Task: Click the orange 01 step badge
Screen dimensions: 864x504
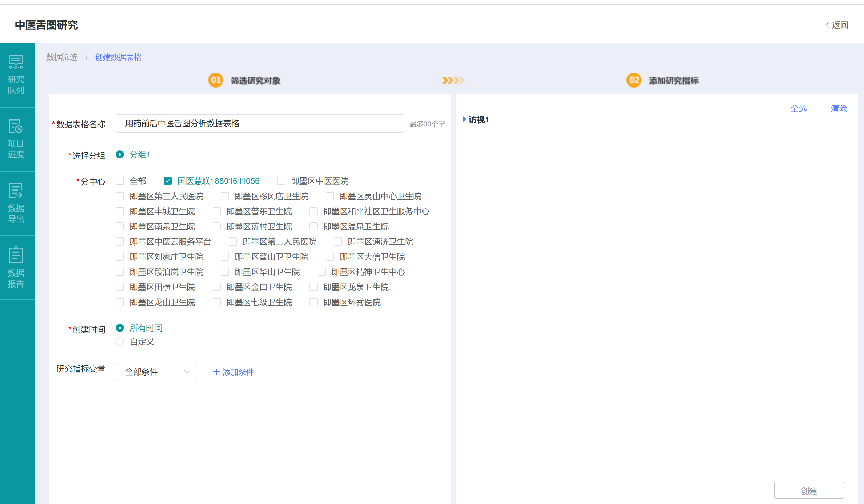Action: click(216, 80)
